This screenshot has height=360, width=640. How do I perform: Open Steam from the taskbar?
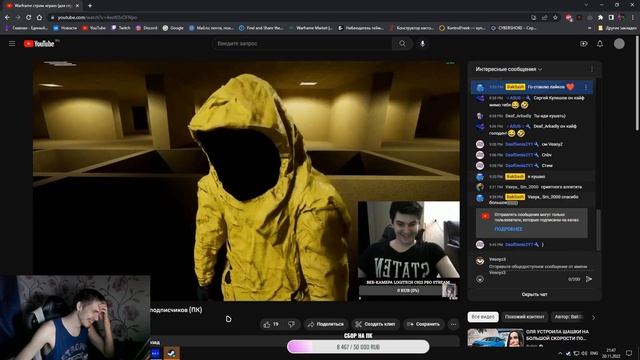click(171, 353)
